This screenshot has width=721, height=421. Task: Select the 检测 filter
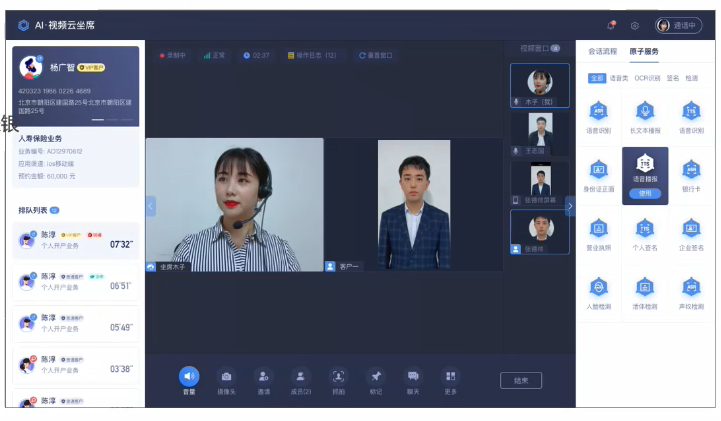click(692, 78)
